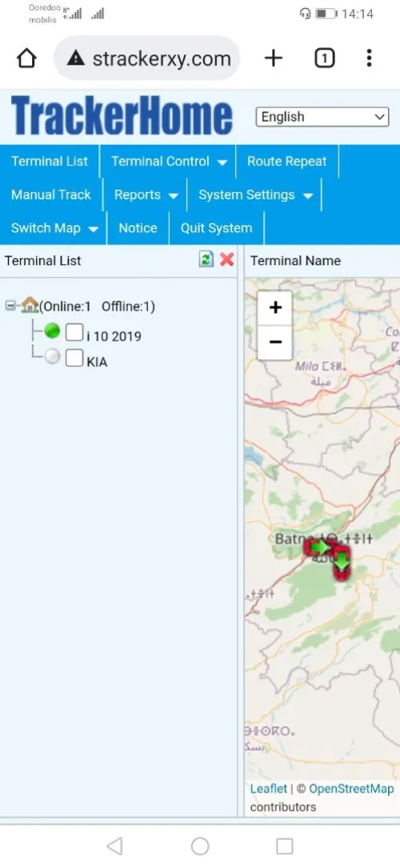Click the Terminal Name column header

tap(295, 261)
